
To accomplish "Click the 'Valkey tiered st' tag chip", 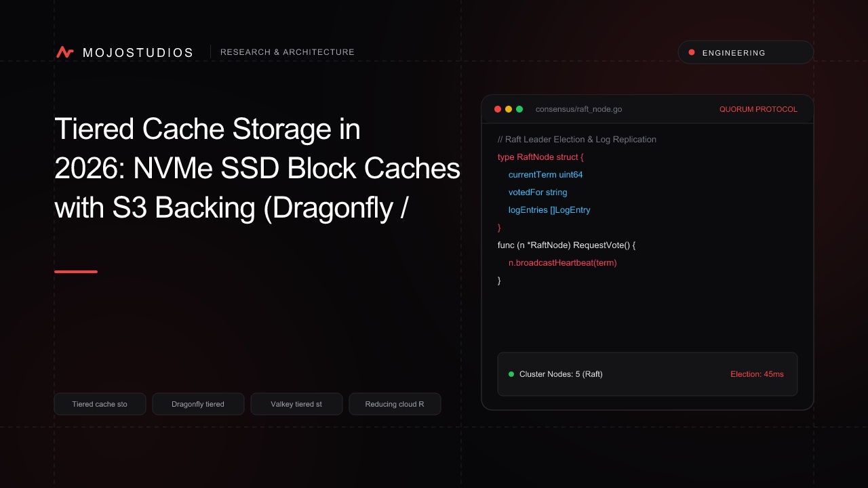I will pyautogui.click(x=296, y=404).
